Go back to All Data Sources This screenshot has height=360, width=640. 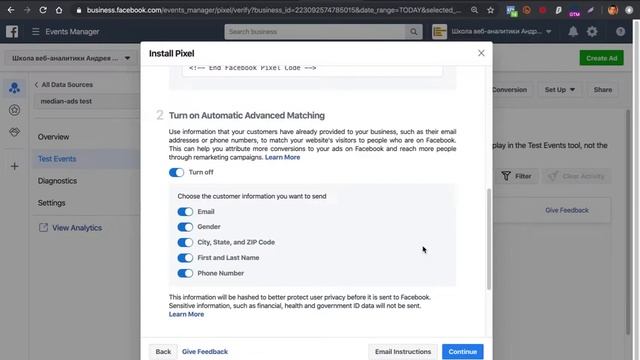pyautogui.click(x=64, y=84)
